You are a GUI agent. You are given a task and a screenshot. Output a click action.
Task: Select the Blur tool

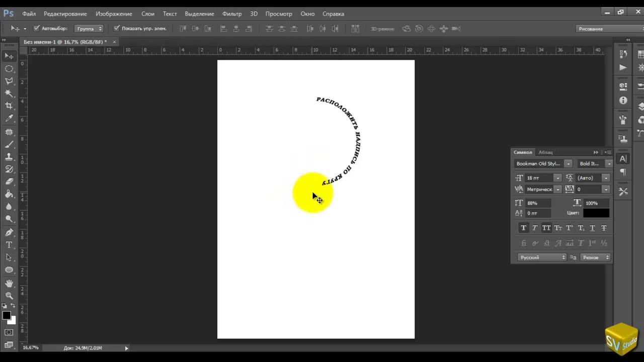[x=9, y=207]
